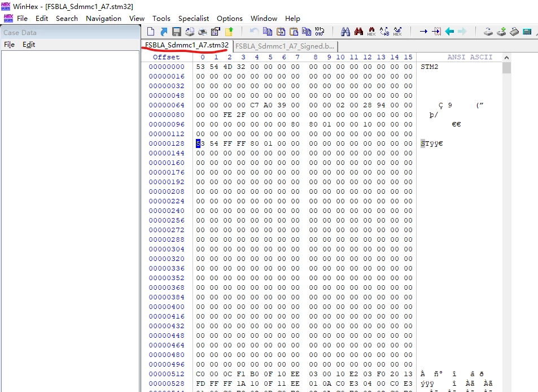Click the Undo arrow icon
The height and width of the screenshot is (392, 538).
coord(254,32)
